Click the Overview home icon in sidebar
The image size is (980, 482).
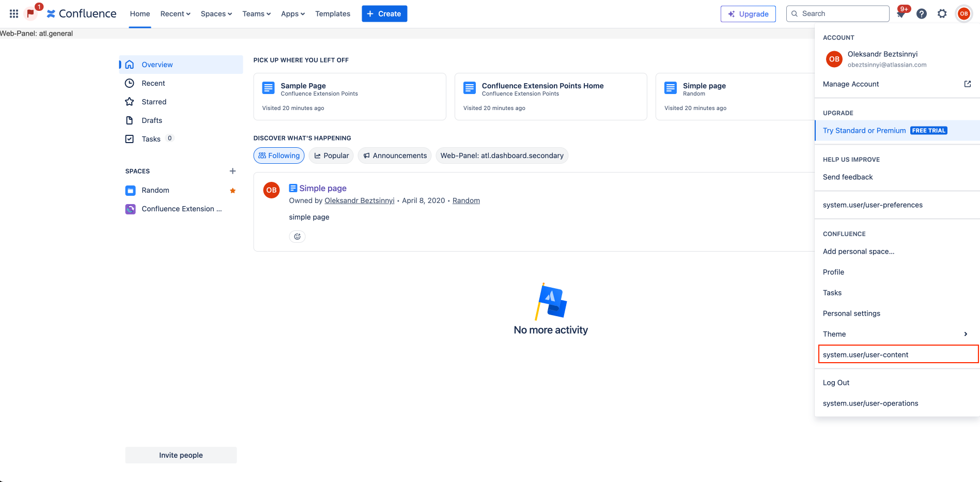(130, 65)
